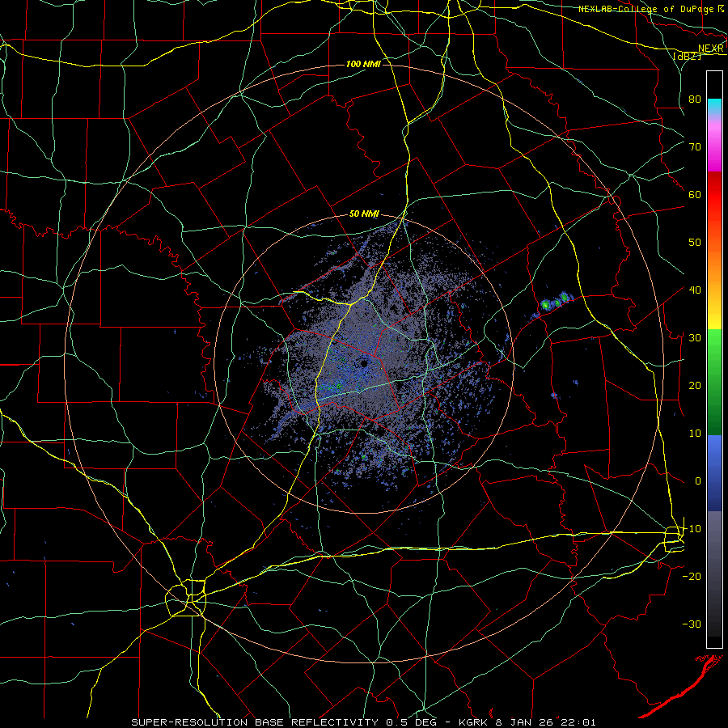Click the 30 value on the dBZ scale
728x728 pixels.
(695, 338)
